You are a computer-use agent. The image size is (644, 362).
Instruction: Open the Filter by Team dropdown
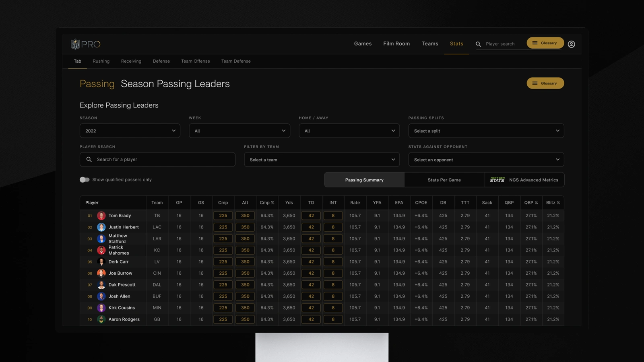pyautogui.click(x=322, y=160)
